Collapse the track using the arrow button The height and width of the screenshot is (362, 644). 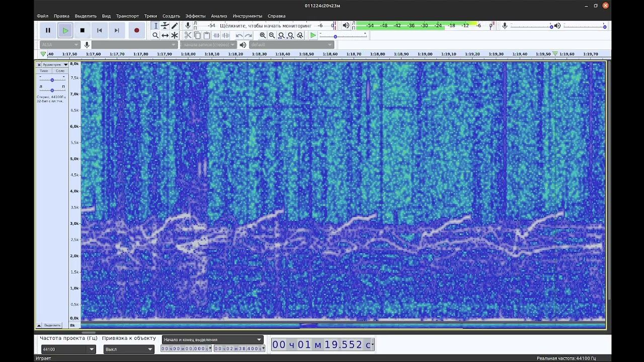click(x=39, y=325)
